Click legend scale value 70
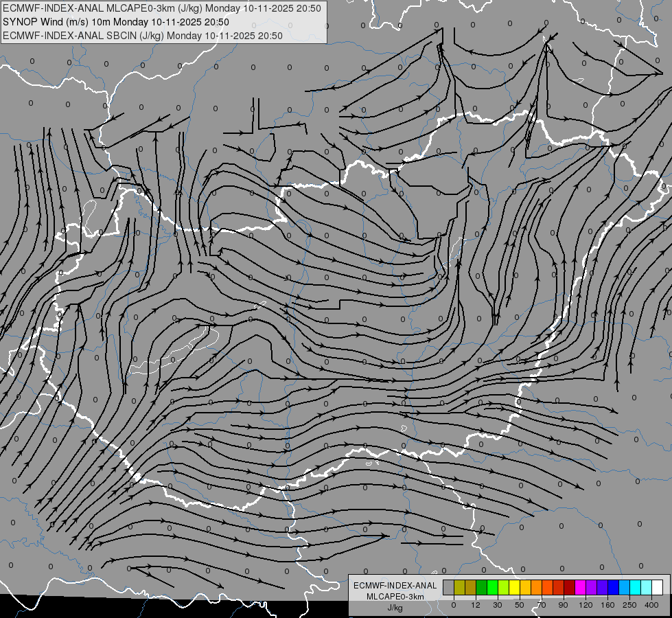Viewport: 672px width, 618px height. (542, 605)
